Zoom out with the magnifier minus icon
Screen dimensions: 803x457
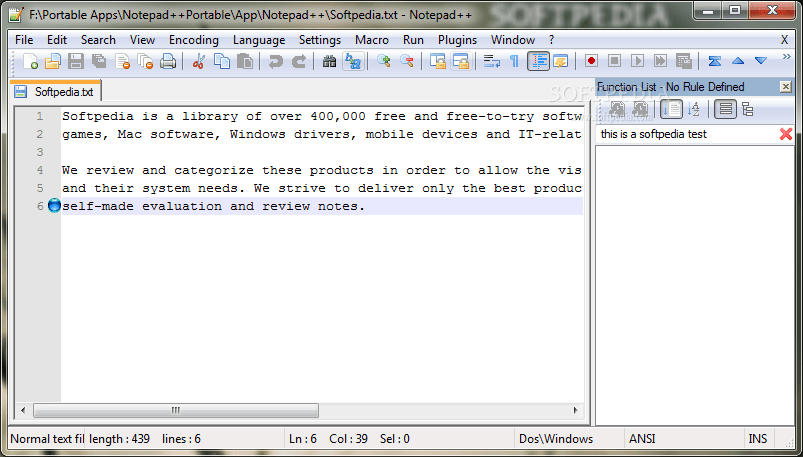point(407,61)
